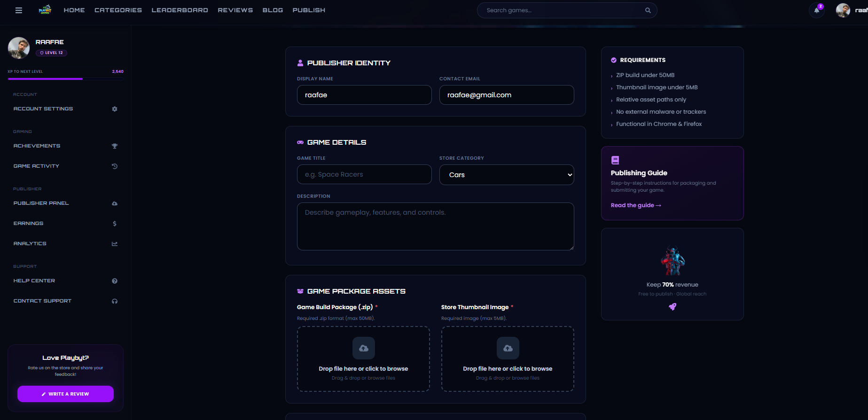Click the Publisher Identity person icon
This screenshot has width=868, height=420.
(x=300, y=63)
